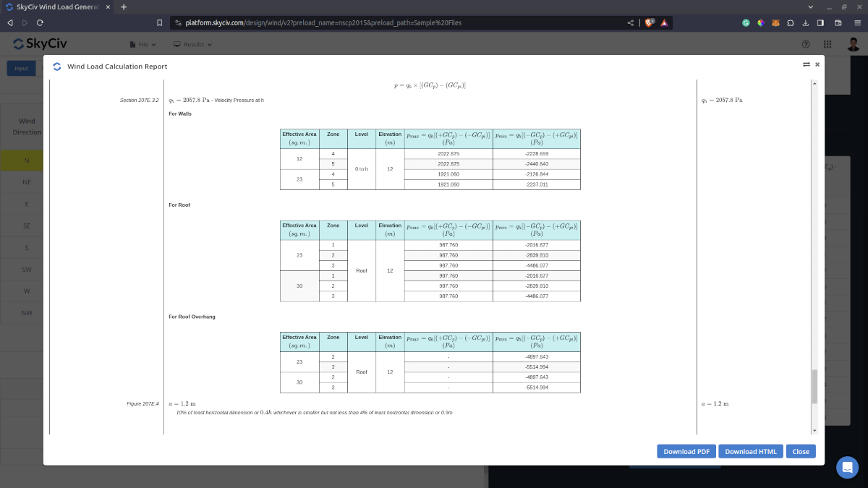Open the MetaMask browser extension icon
This screenshot has height=488, width=868.
coord(775,22)
